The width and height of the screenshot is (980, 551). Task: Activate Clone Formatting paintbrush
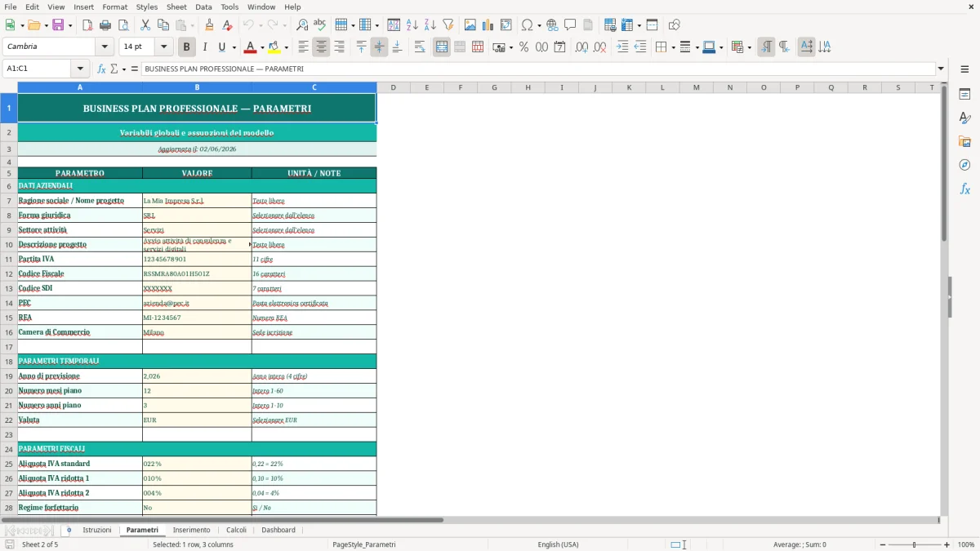(210, 25)
